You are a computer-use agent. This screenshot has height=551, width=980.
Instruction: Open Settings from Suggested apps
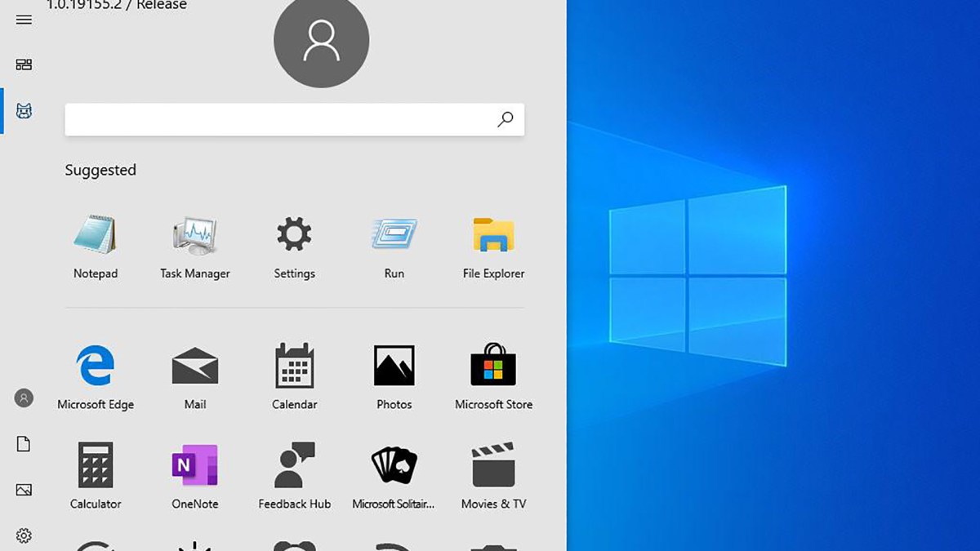coord(294,247)
